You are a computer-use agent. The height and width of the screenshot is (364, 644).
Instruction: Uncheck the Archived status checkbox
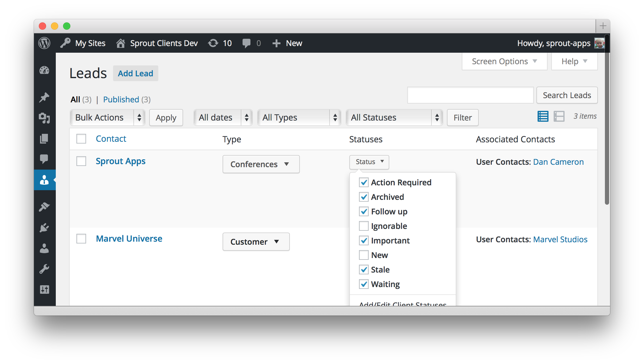[364, 197]
